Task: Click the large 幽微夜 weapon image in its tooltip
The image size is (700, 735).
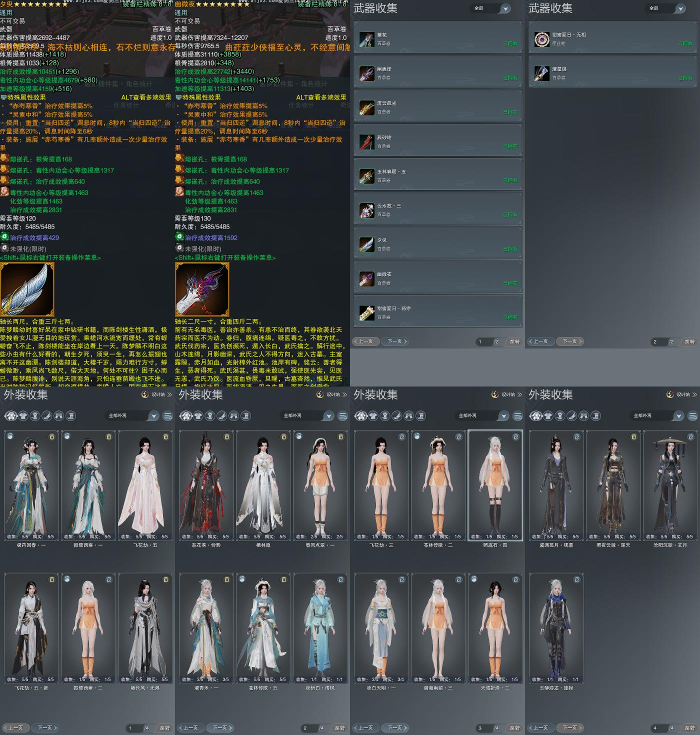Action: click(x=202, y=289)
